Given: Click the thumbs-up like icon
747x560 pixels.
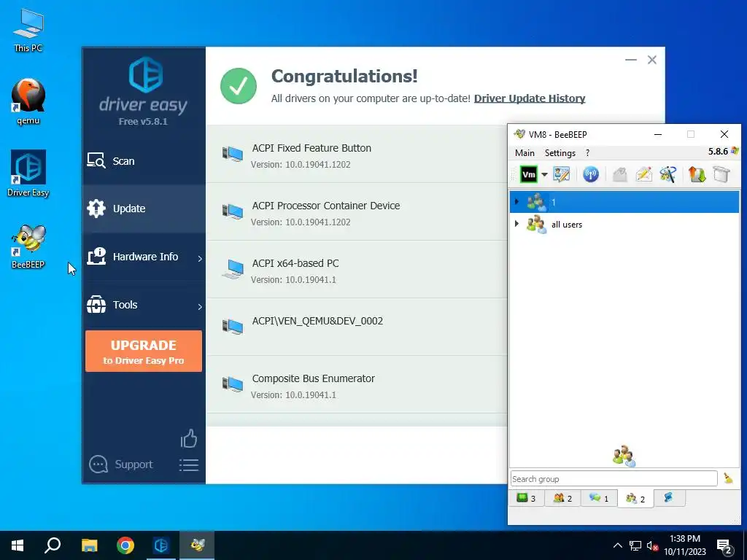Looking at the screenshot, I should pos(189,438).
